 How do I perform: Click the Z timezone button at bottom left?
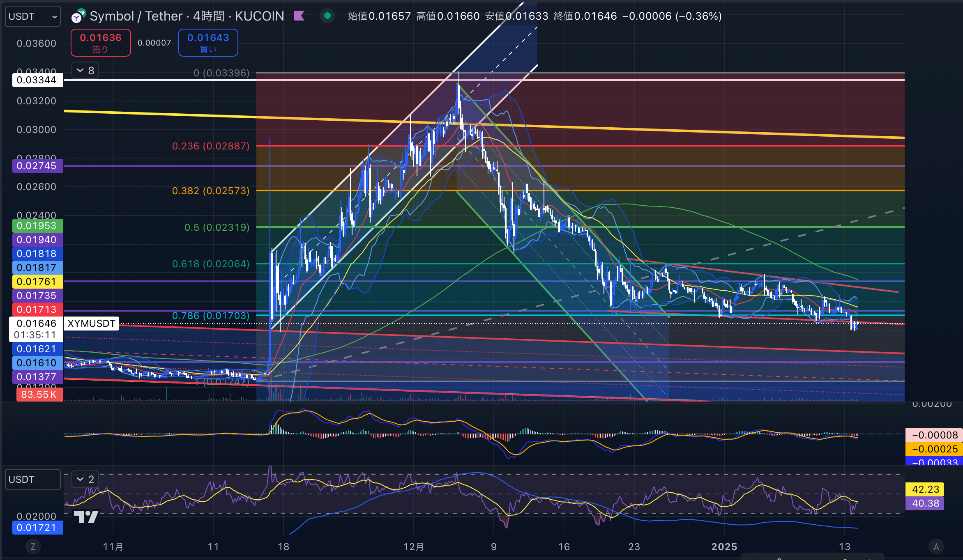pos(33,546)
